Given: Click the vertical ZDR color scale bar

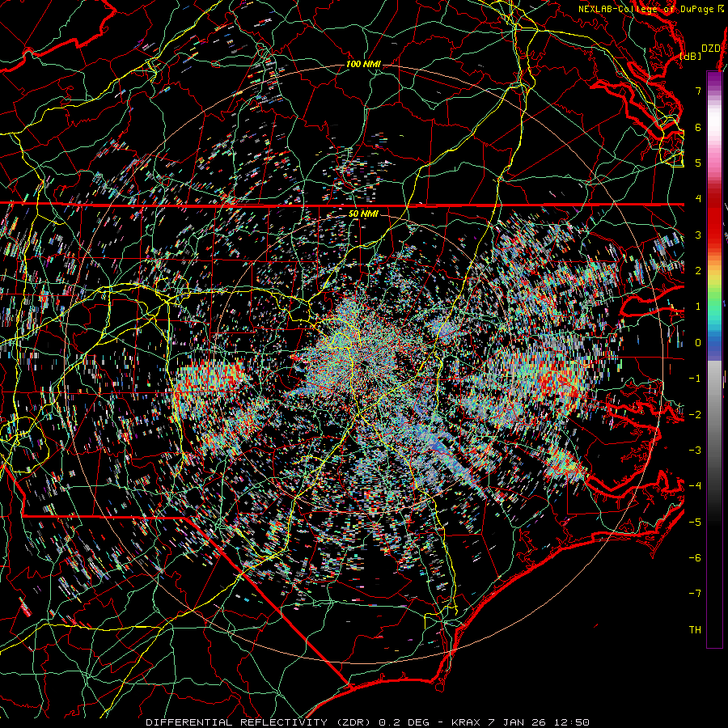Looking at the screenshot, I should (x=714, y=359).
